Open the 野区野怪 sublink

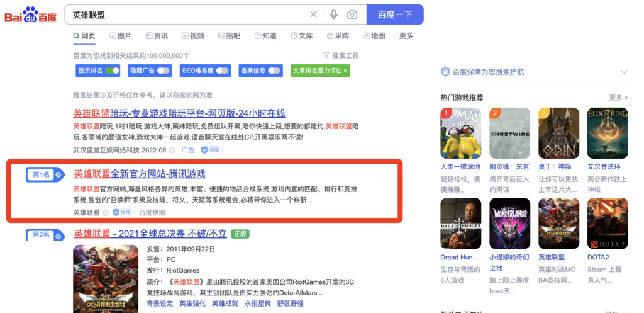290,304
